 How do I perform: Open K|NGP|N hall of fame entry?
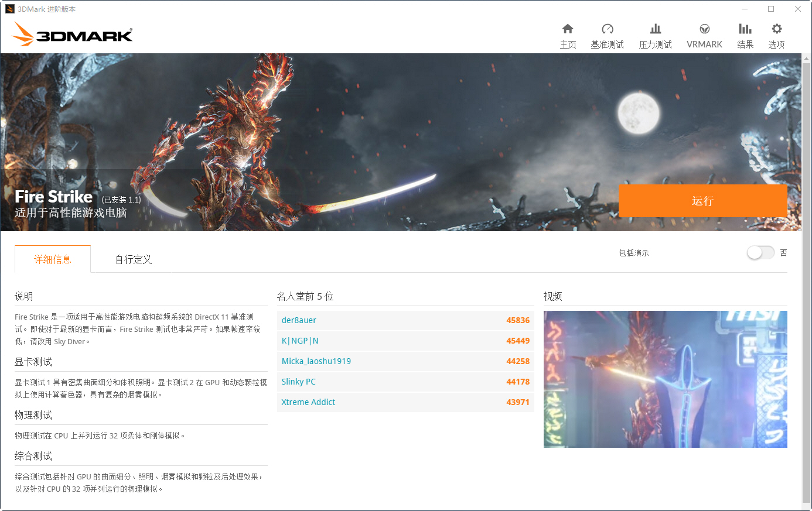(405, 341)
